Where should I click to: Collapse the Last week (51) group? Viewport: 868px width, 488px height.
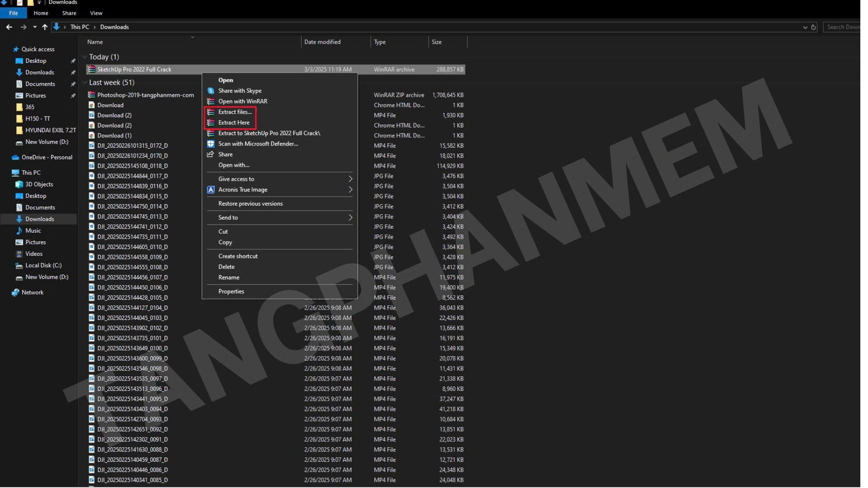[84, 83]
